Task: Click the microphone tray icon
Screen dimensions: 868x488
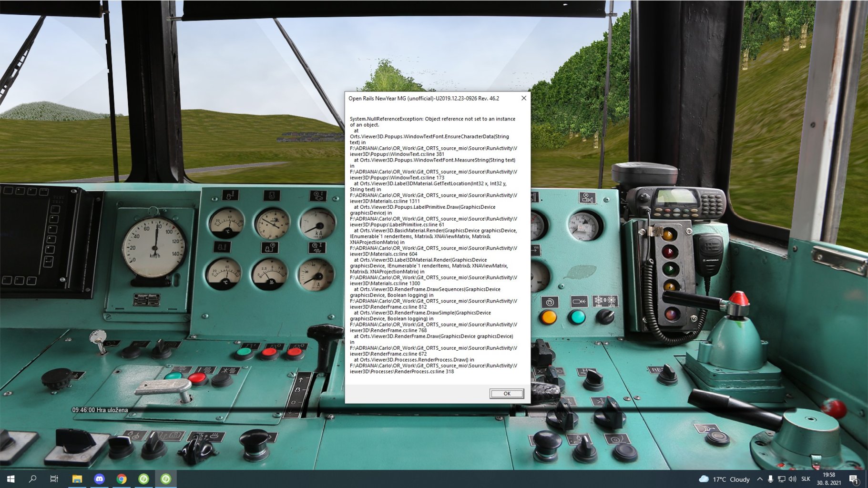Action: 770,479
